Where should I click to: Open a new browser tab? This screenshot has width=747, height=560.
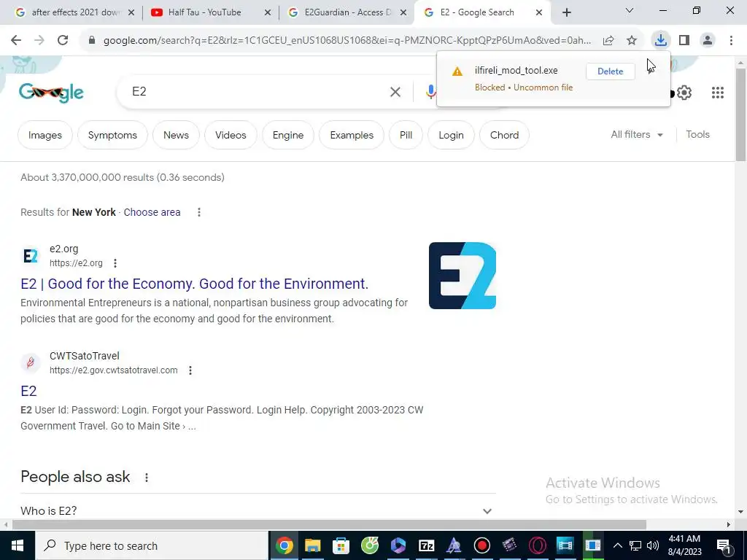tap(566, 13)
